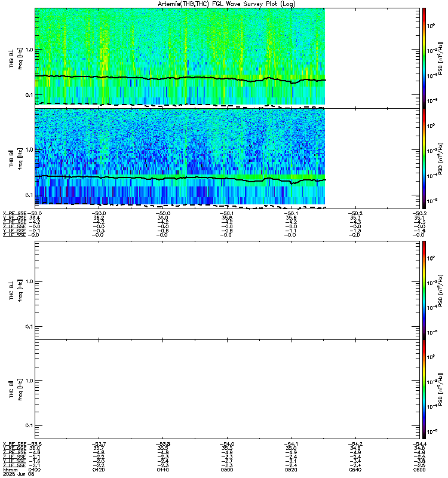Click the THB B-perpendicular spectrogram panel
The image size is (448, 478).
tap(227, 58)
